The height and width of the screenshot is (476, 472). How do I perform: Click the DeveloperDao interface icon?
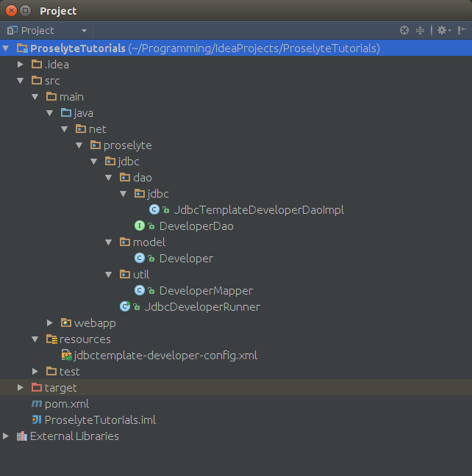pos(139,226)
